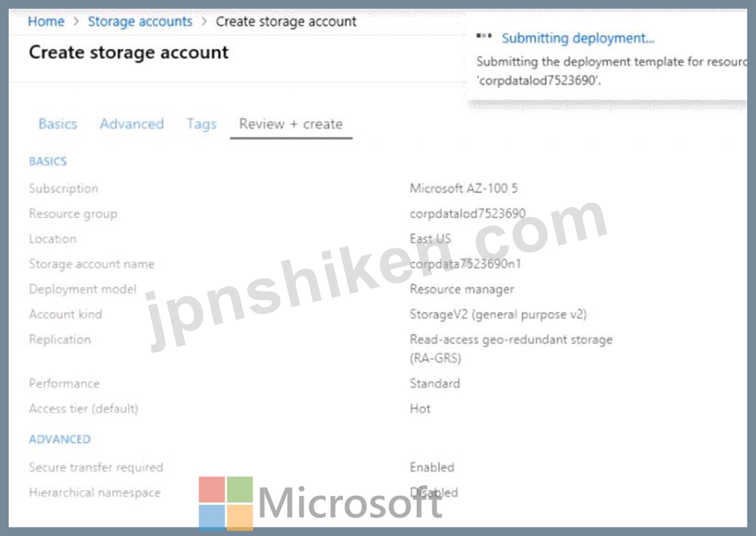
Task: Select storage account name corpdata7523690n1
Action: 466,264
